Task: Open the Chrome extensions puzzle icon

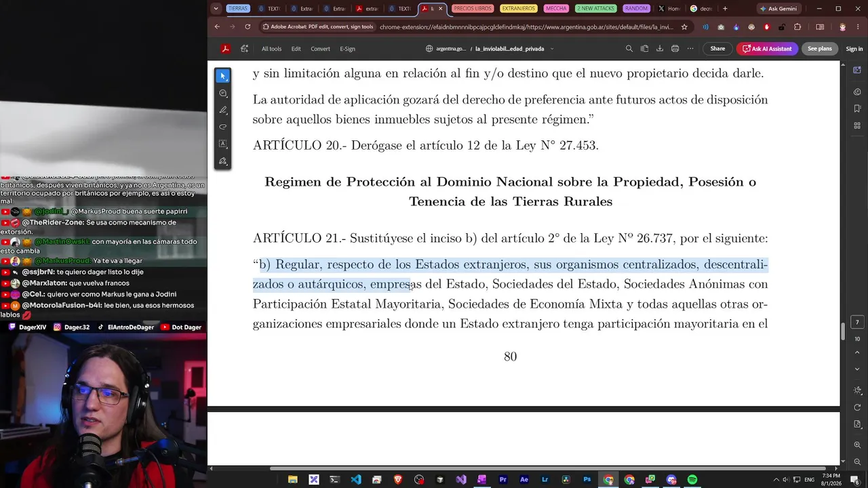Action: pyautogui.click(x=797, y=27)
